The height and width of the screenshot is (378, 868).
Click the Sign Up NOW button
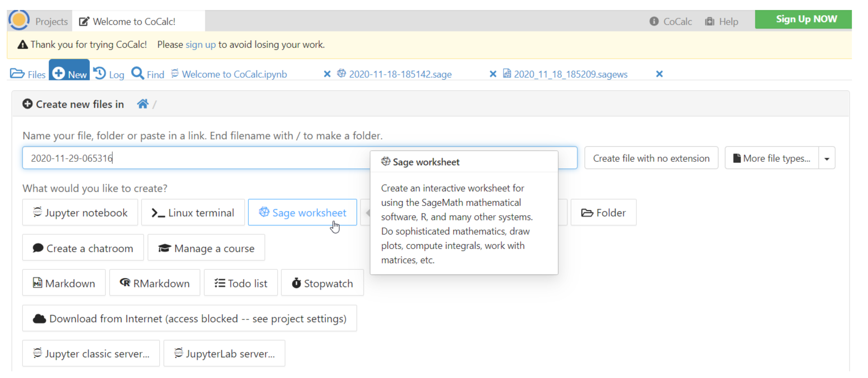[x=806, y=19]
